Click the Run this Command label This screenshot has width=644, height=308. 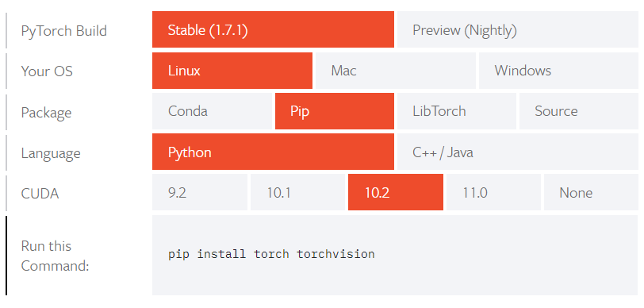point(55,256)
